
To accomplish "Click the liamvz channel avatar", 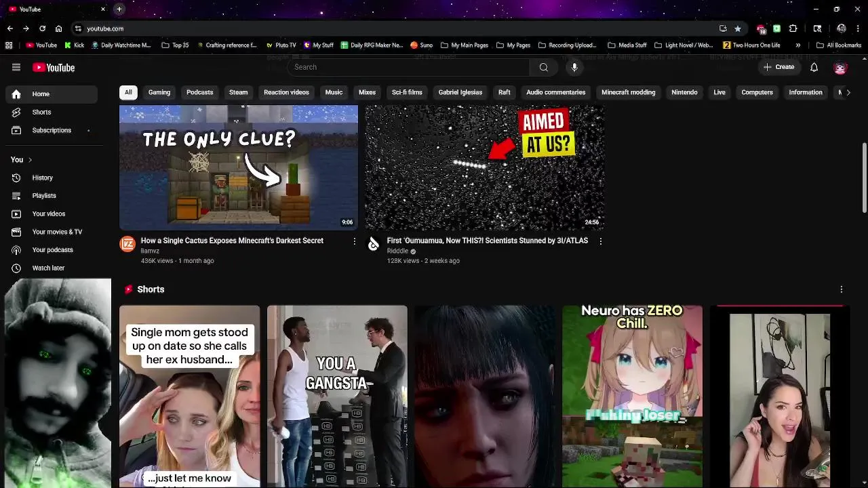I will (x=127, y=244).
